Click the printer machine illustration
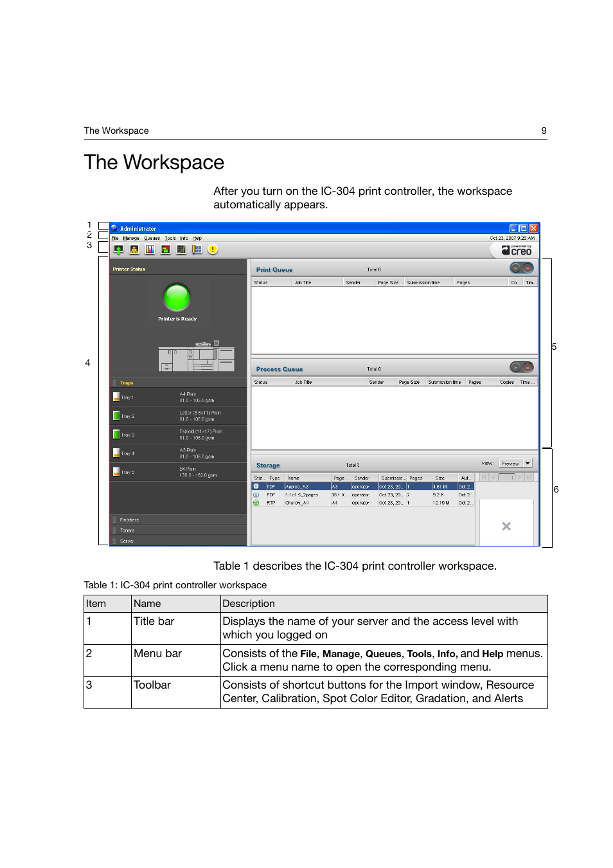 pos(197,356)
